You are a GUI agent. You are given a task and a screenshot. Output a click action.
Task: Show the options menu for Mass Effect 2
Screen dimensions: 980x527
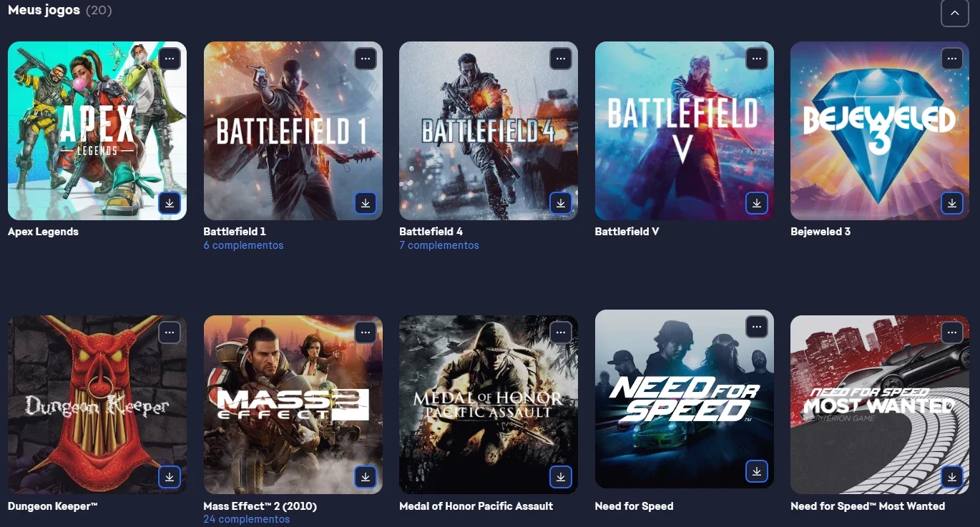pyautogui.click(x=366, y=333)
